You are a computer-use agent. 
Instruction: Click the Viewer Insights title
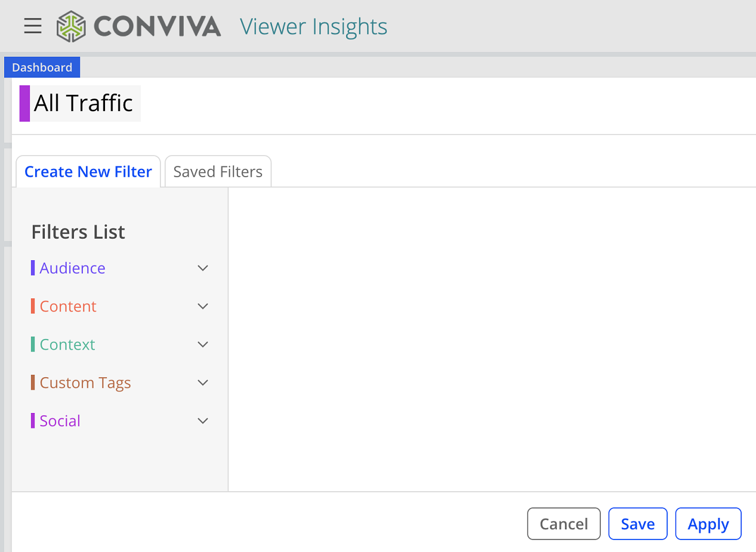[314, 27]
